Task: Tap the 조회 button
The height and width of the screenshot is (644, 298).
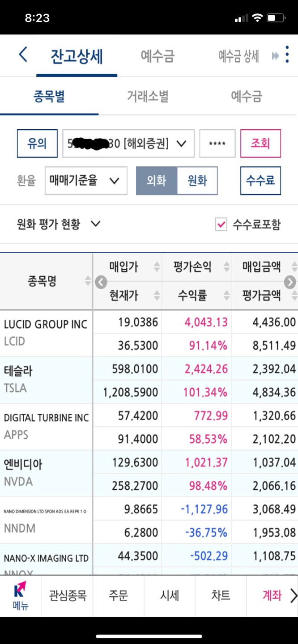Action: point(260,144)
